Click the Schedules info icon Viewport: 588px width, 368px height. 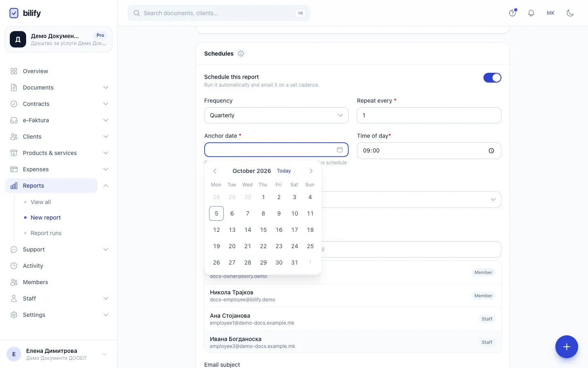(x=241, y=54)
